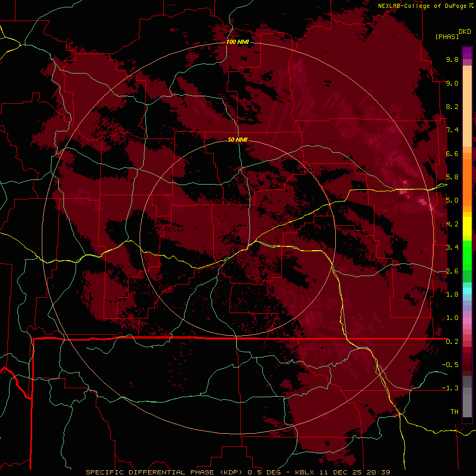This screenshot has width=476, height=476.
Task: Click the 9.8 scale value
Action: click(x=452, y=60)
